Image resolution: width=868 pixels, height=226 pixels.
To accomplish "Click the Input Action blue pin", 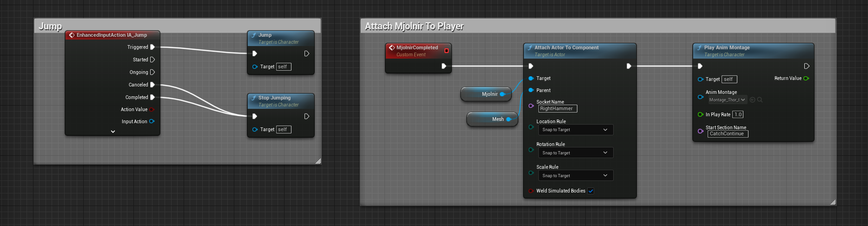I will pos(152,121).
